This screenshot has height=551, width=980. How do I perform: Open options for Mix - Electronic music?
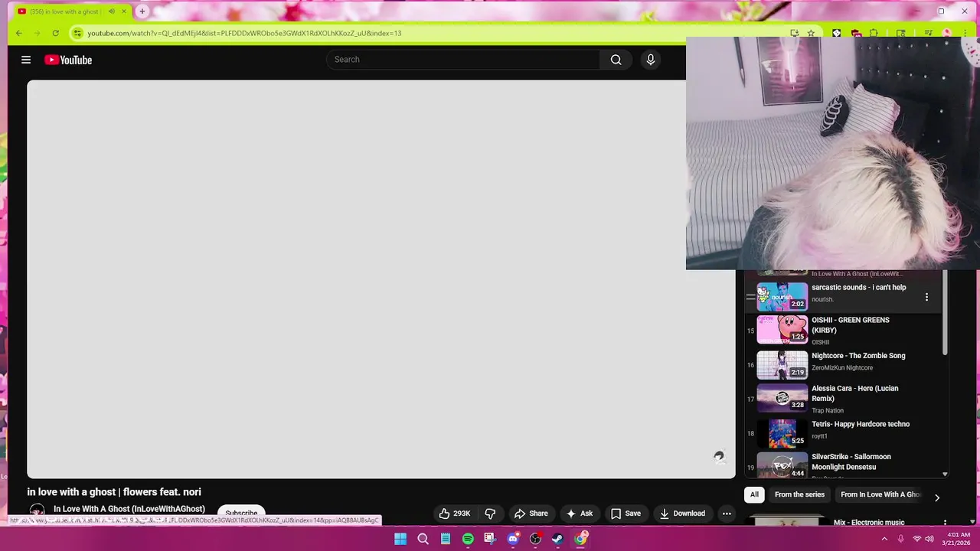pos(945,522)
